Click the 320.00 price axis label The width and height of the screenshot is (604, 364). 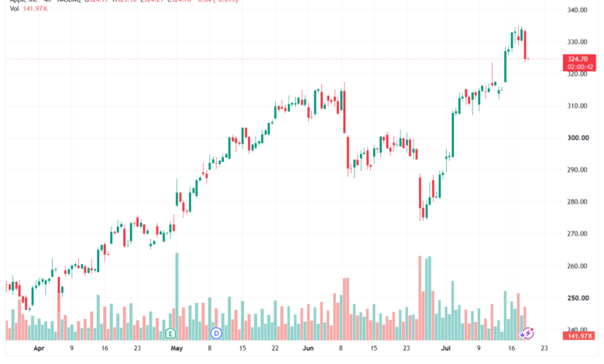click(x=577, y=74)
